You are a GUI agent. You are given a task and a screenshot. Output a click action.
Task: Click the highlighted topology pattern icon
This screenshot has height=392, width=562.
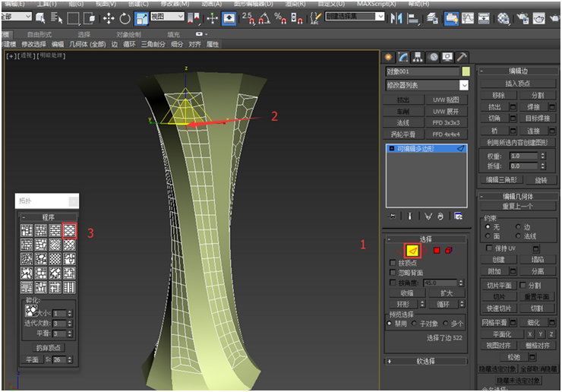tap(69, 230)
